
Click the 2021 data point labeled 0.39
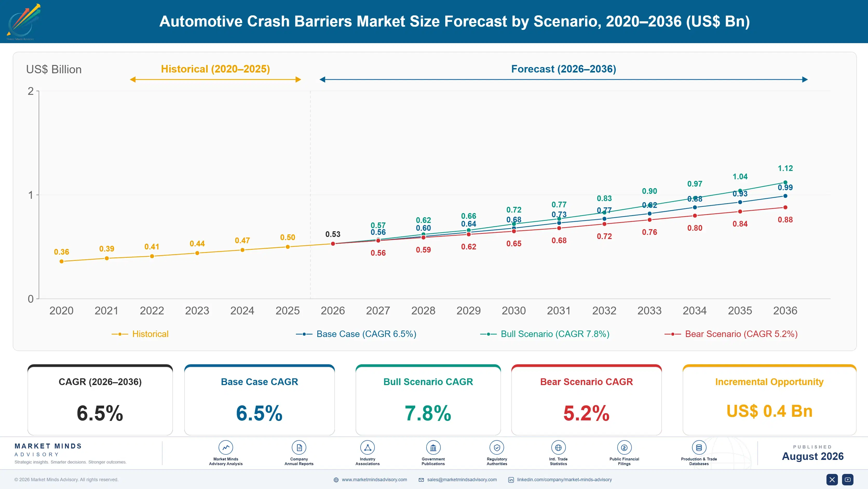tap(107, 258)
